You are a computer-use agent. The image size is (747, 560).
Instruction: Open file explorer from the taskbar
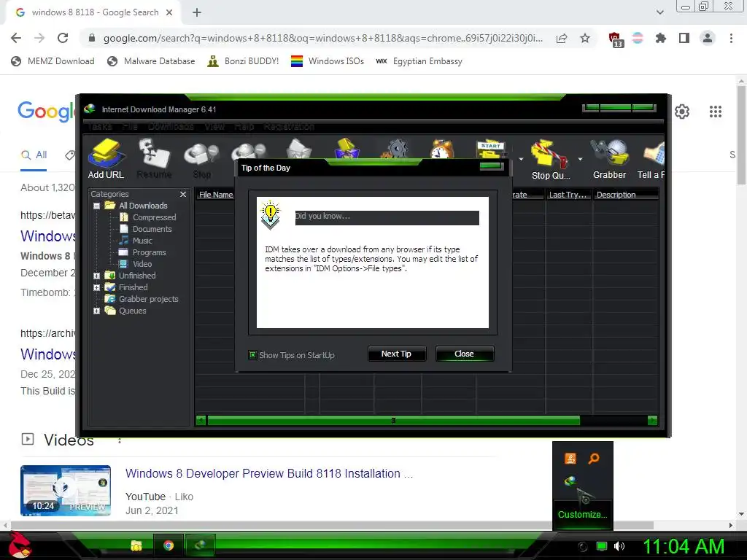(136, 545)
